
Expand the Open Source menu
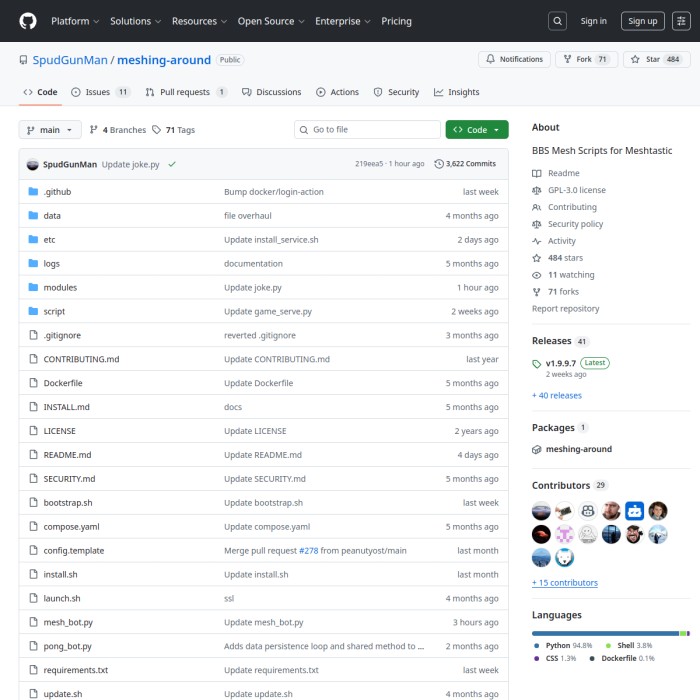(x=270, y=21)
